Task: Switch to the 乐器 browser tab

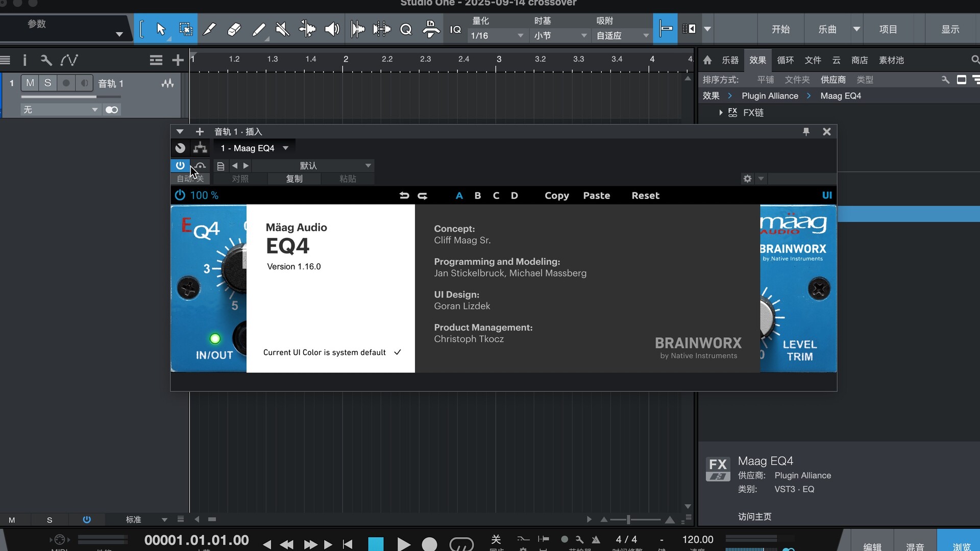Action: tap(730, 60)
